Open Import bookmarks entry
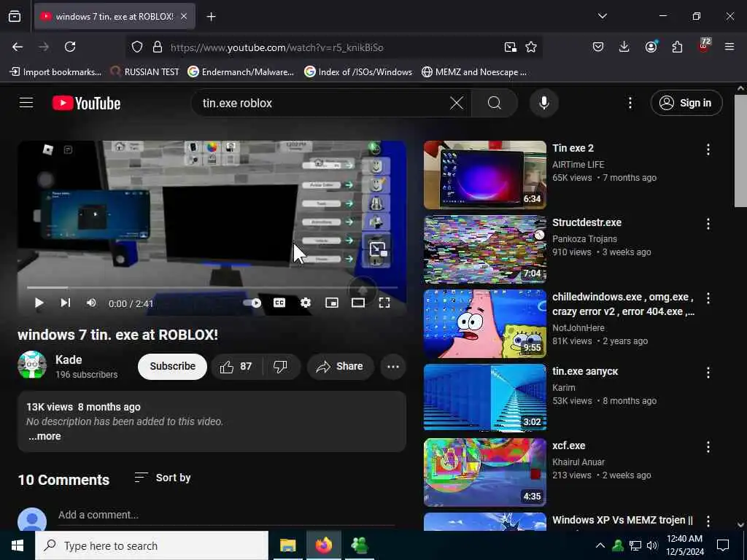 [55, 72]
